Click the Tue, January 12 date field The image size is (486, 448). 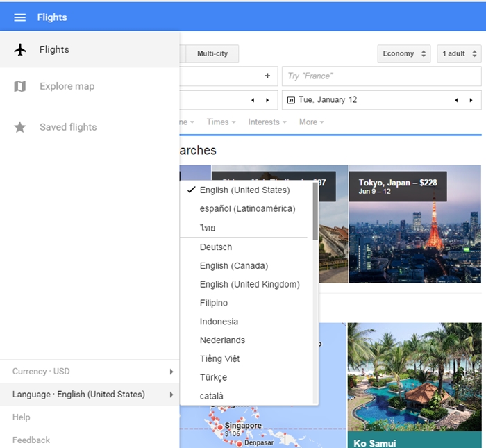382,100
